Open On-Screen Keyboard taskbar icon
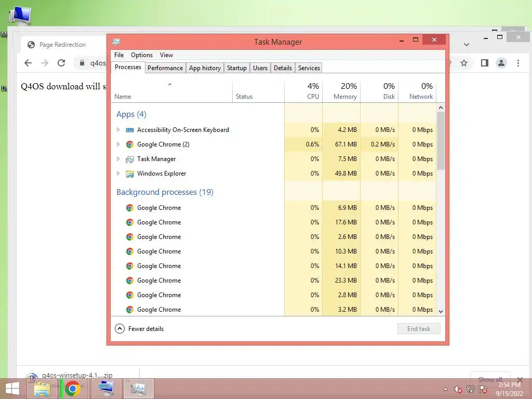The height and width of the screenshot is (399, 532). 105,389
